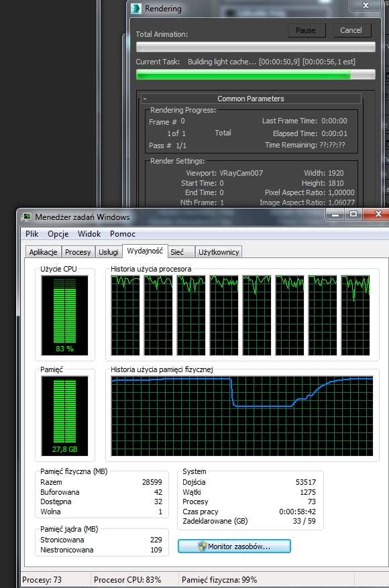Maximize the Task Manager window
Viewport: 389px width, 588px height.
tap(353, 215)
